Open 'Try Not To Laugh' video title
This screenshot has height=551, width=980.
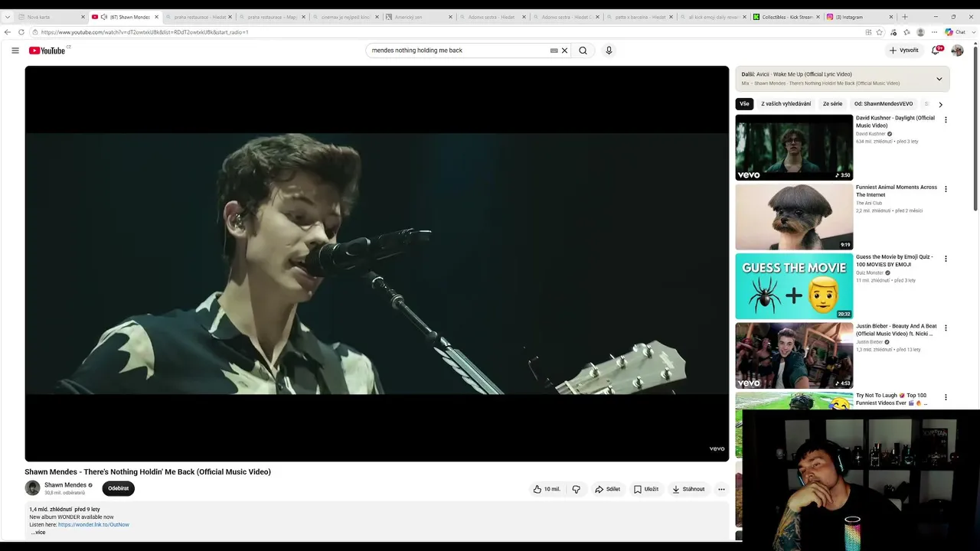coord(892,399)
